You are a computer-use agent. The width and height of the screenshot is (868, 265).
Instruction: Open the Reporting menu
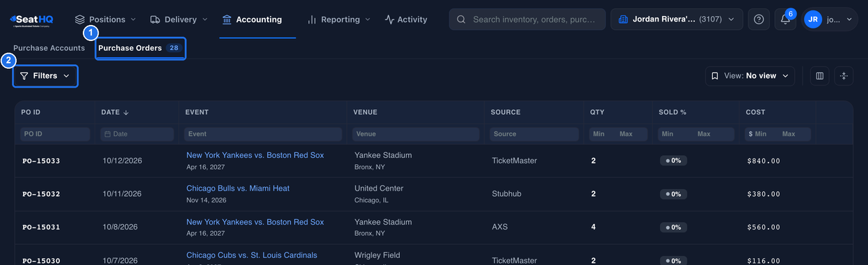339,19
